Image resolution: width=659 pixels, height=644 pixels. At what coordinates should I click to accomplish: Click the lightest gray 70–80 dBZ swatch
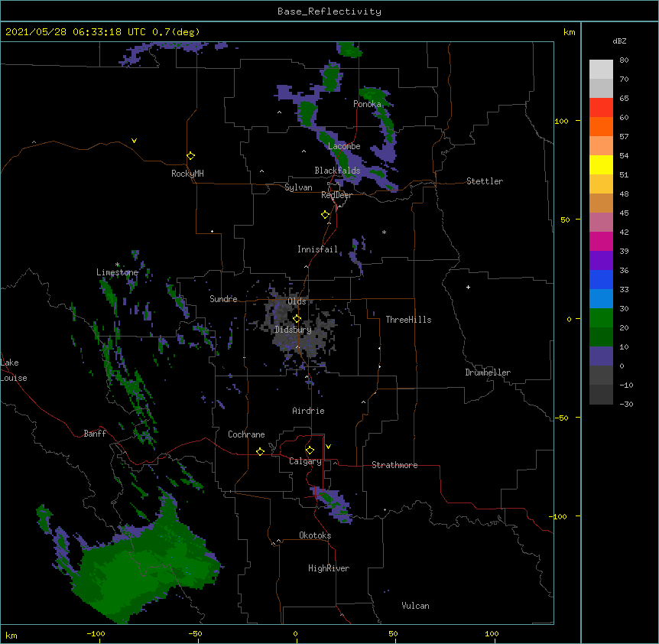[x=601, y=69]
